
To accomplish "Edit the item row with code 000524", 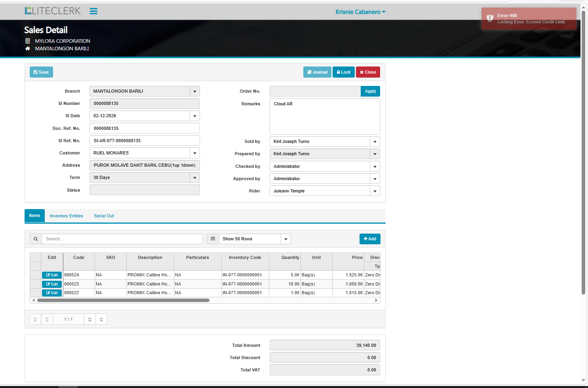I will 52,275.
